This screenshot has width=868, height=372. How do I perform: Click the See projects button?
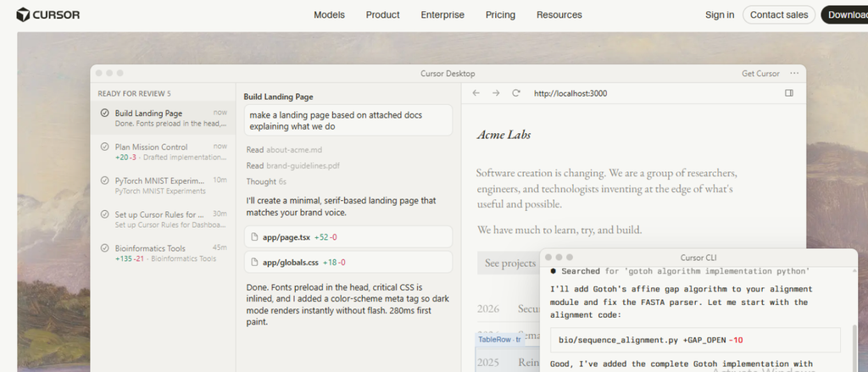pos(509,263)
